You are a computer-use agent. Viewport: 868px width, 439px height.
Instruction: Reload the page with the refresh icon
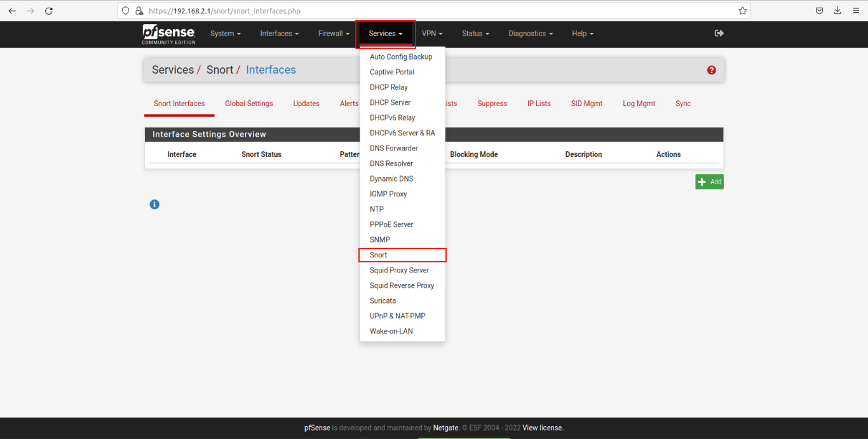pyautogui.click(x=49, y=11)
